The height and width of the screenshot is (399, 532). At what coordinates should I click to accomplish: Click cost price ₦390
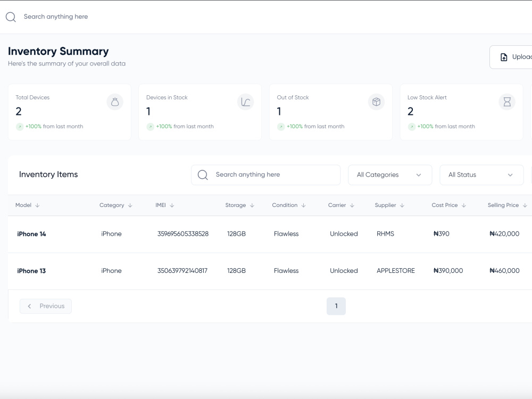click(x=442, y=234)
